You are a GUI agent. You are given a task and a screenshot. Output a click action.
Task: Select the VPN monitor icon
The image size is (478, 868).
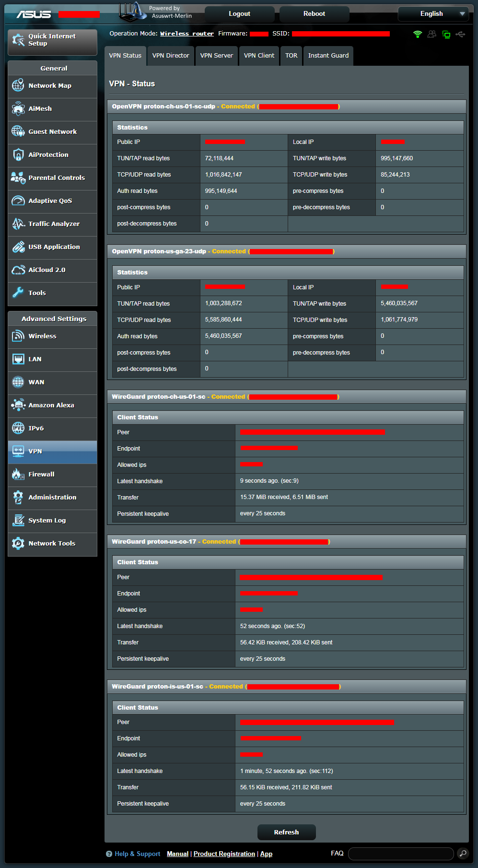[x=18, y=451]
